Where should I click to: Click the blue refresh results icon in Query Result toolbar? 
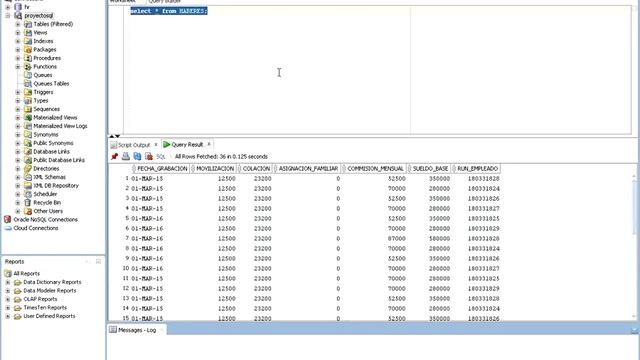coord(137,156)
